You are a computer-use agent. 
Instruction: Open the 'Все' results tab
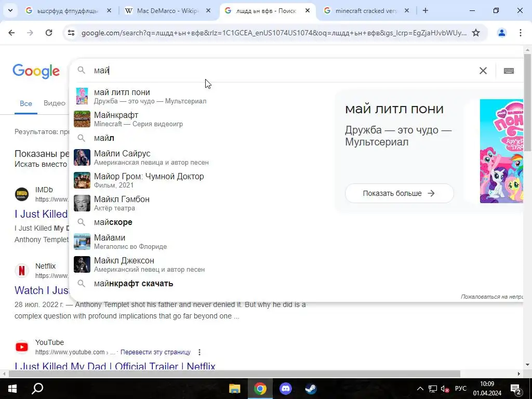pyautogui.click(x=26, y=103)
